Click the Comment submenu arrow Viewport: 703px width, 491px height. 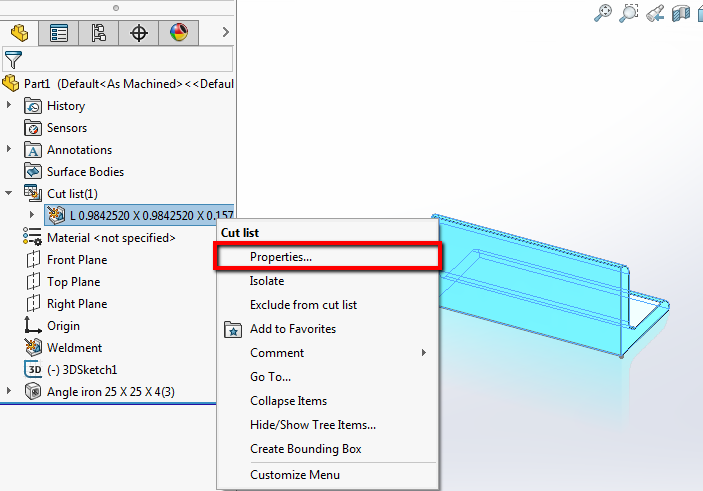tap(424, 352)
